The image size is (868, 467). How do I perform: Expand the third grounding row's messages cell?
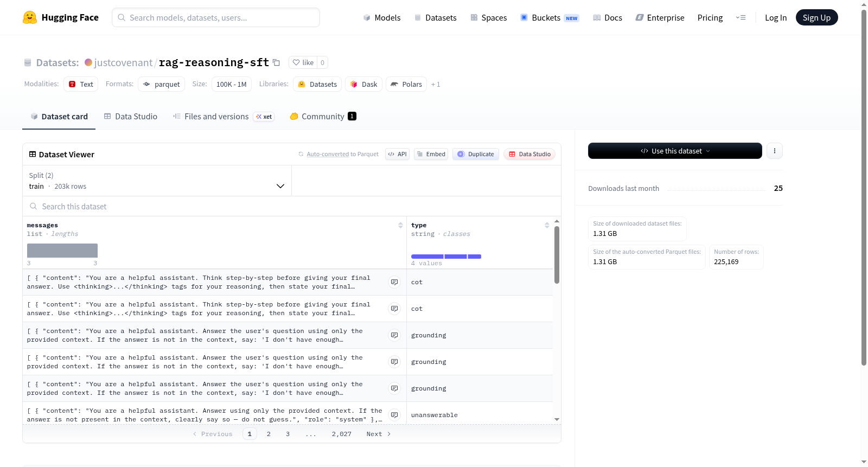[x=394, y=388]
